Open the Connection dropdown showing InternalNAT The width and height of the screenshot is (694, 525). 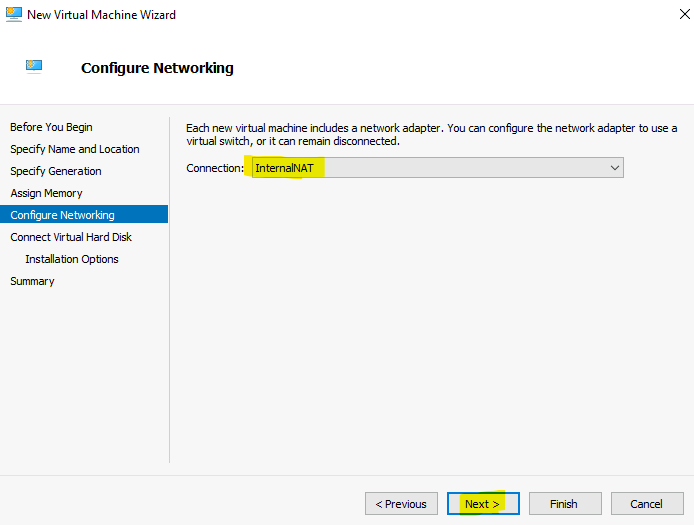point(437,168)
